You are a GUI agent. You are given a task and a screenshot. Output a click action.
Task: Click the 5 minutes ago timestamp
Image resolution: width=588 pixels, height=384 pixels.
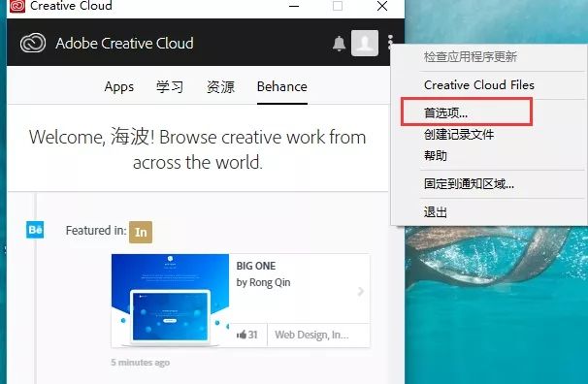(x=141, y=363)
